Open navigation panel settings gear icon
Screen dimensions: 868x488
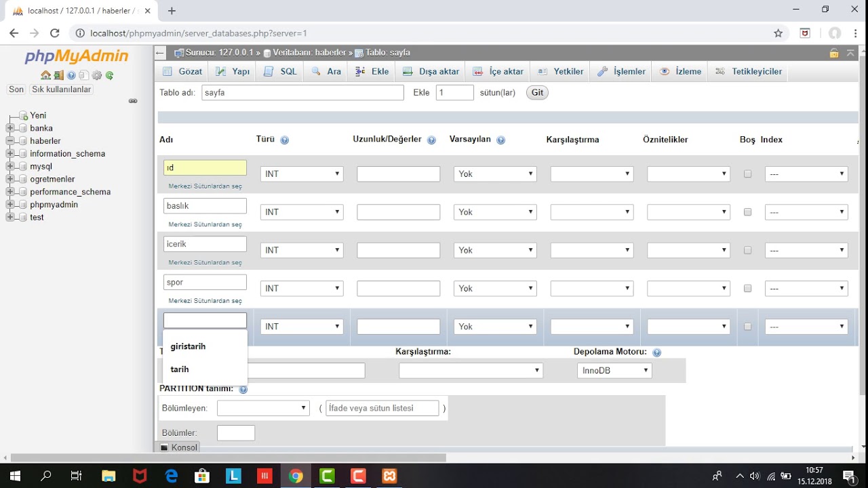pyautogui.click(x=96, y=75)
